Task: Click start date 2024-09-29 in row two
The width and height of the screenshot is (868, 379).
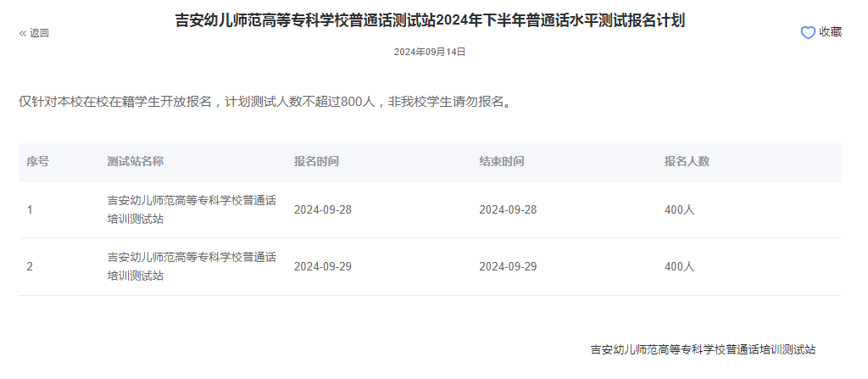Action: point(322,266)
